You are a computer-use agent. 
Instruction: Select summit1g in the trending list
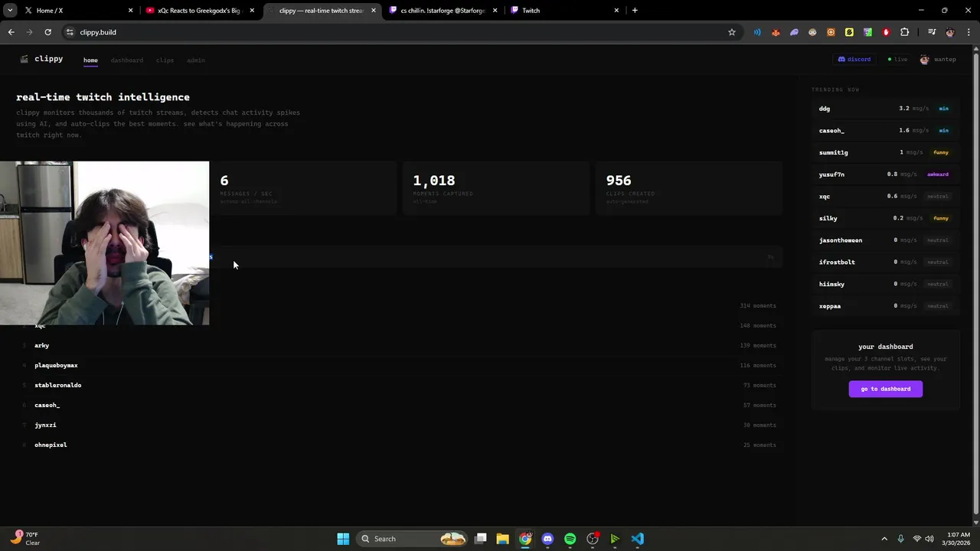(x=885, y=152)
